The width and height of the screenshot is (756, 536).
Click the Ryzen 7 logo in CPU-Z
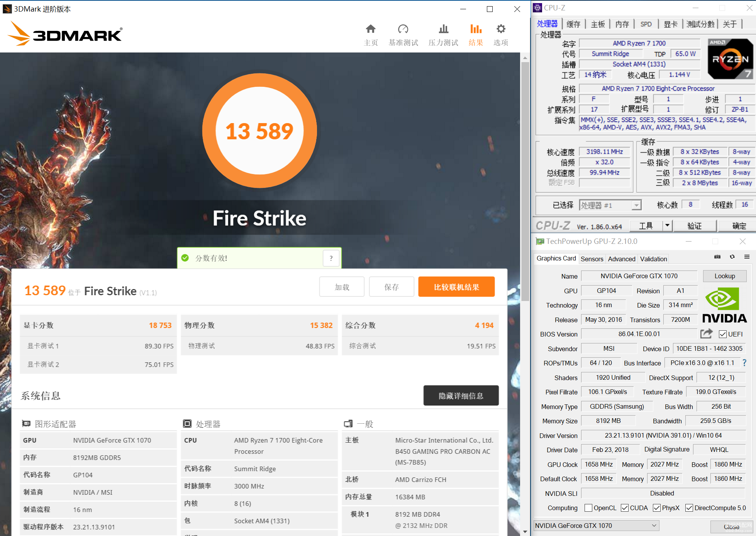[x=730, y=59]
